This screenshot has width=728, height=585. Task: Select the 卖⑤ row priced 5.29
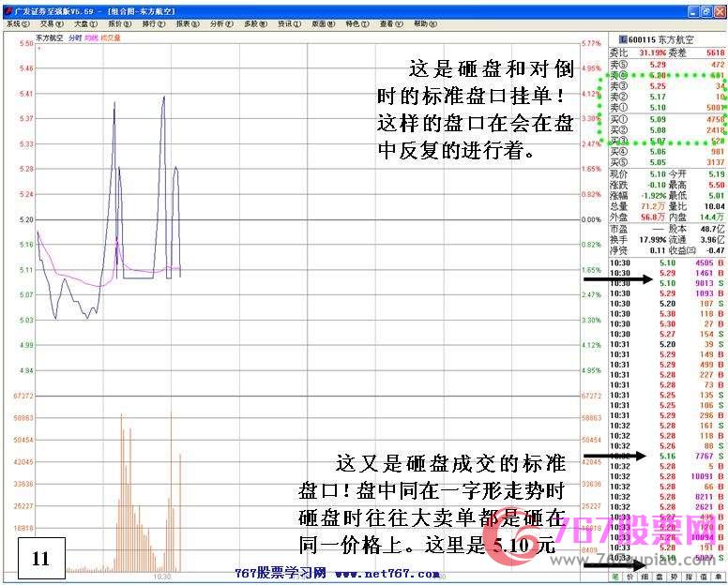click(667, 65)
